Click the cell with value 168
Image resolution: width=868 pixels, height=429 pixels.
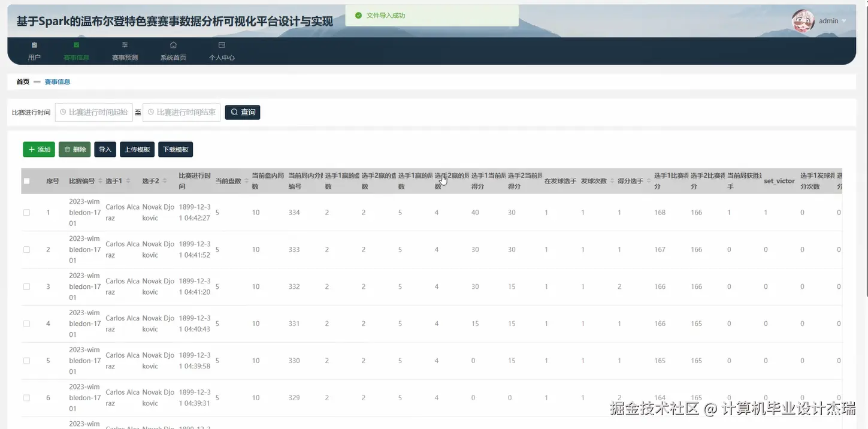(660, 213)
